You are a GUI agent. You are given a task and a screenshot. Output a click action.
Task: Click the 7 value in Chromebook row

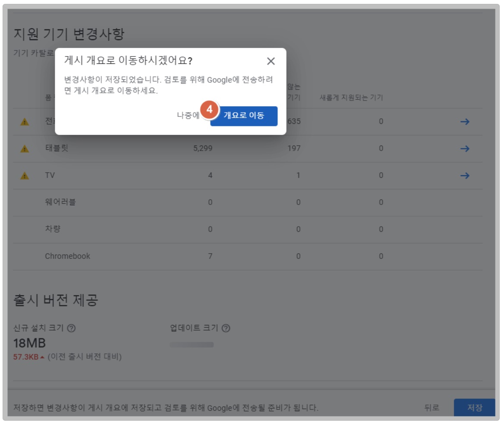[210, 256]
